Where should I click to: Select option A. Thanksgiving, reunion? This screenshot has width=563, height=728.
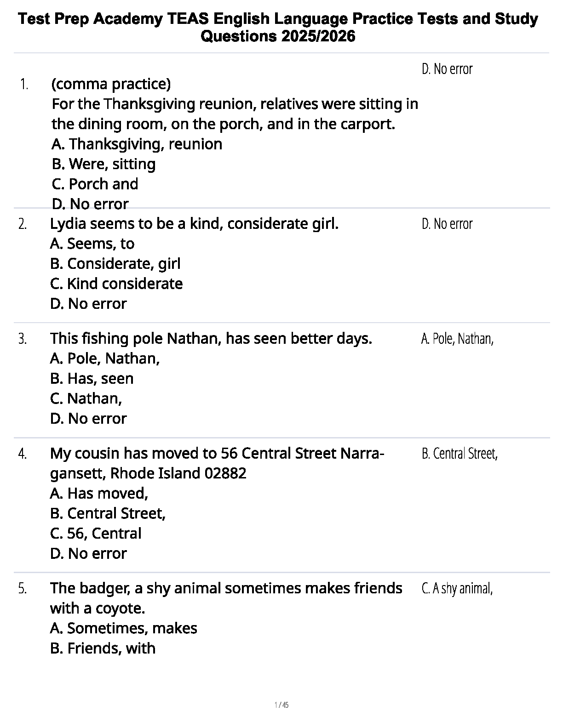pyautogui.click(x=137, y=144)
